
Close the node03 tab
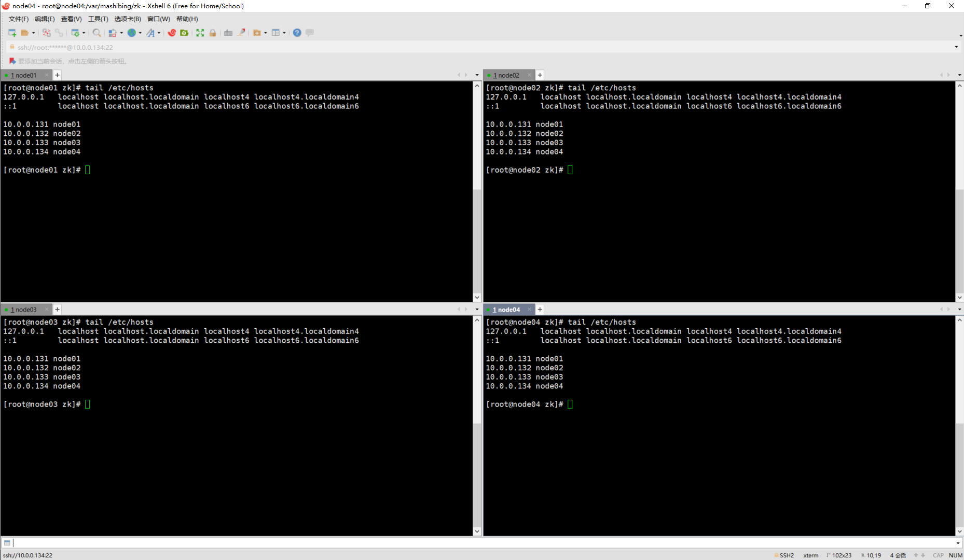point(47,310)
